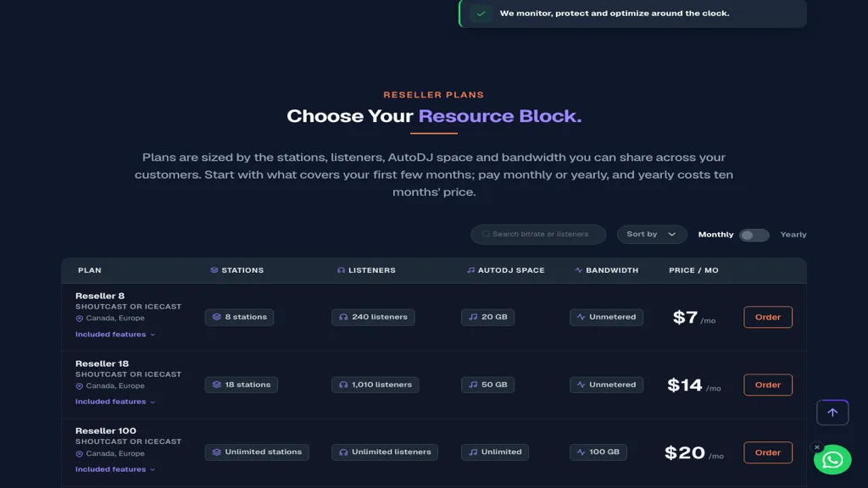
Task: Open WhatsApp chat bubble
Action: 832,459
